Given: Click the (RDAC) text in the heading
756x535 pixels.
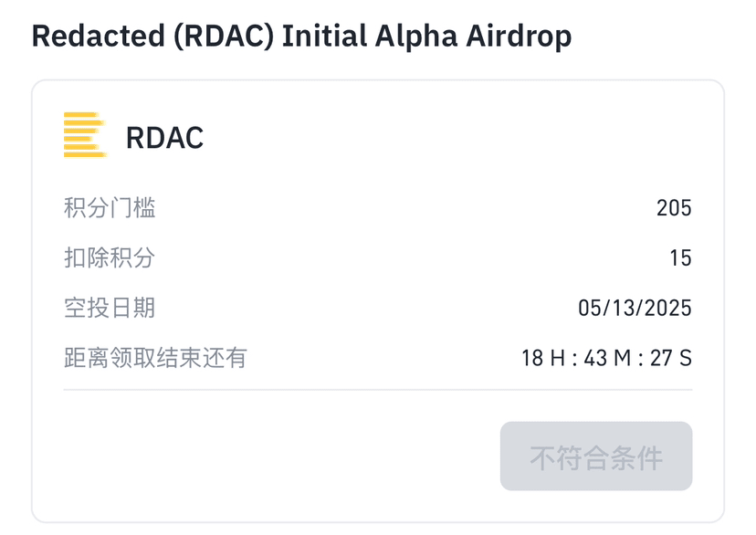Looking at the screenshot, I should tap(224, 37).
